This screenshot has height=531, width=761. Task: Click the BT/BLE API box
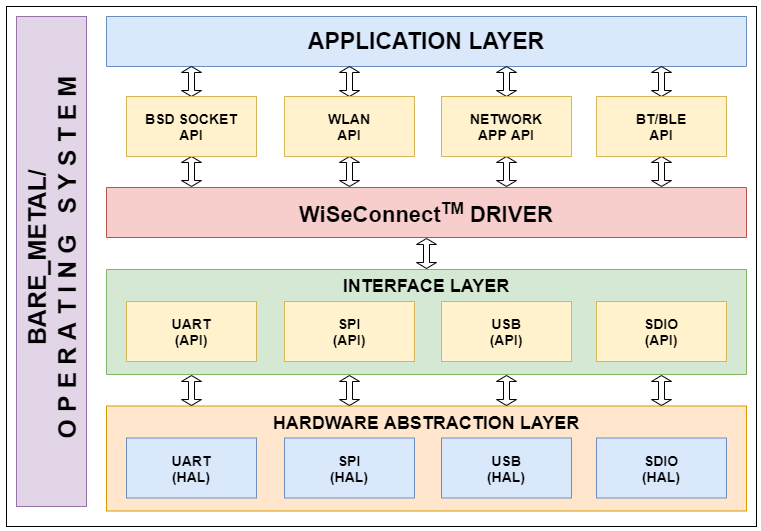(x=661, y=127)
